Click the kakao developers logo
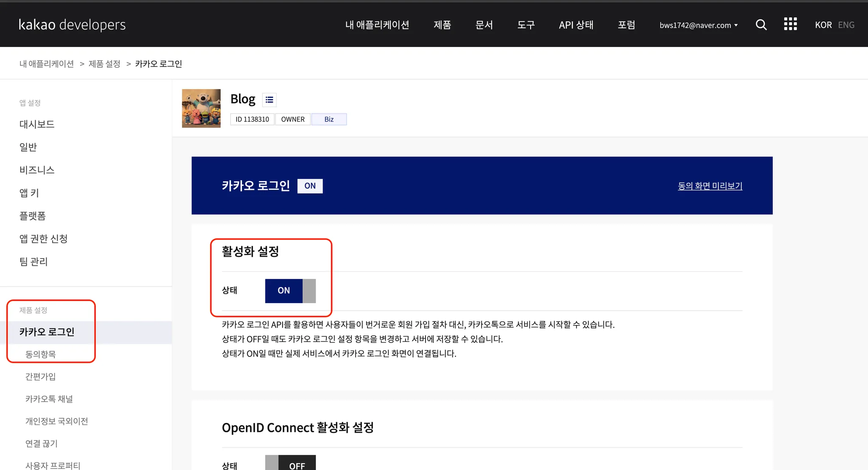Screen dimensions: 868x470 tap(72, 25)
